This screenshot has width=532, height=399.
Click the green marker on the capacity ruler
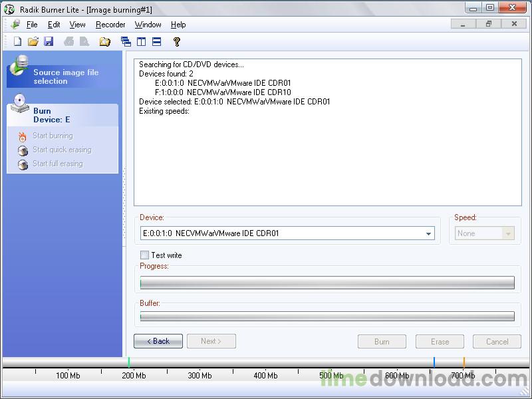click(x=128, y=362)
